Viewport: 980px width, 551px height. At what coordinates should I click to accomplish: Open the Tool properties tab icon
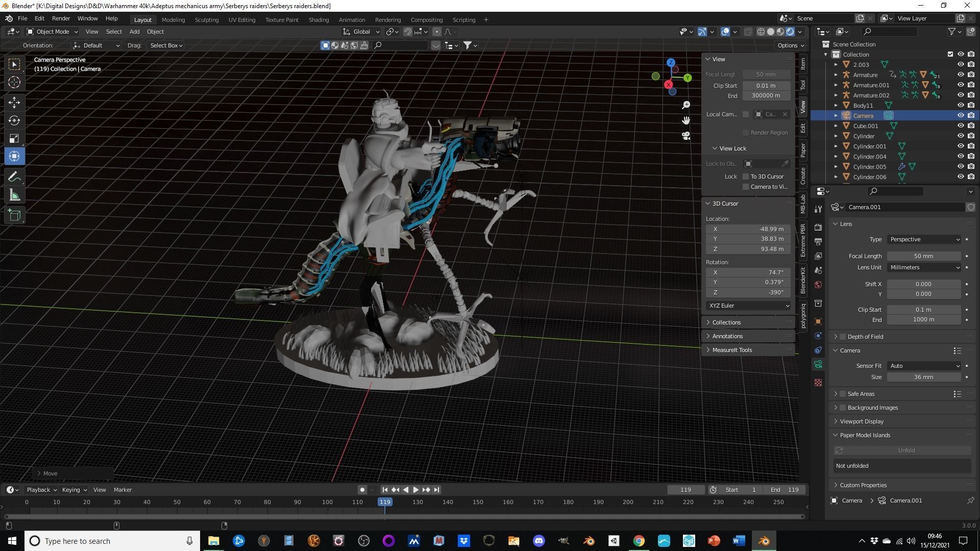point(818,209)
